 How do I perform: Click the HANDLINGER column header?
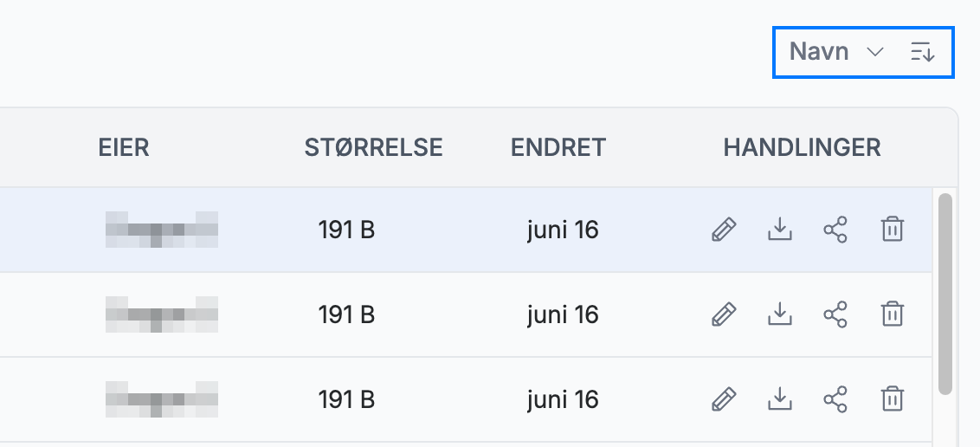(x=802, y=148)
